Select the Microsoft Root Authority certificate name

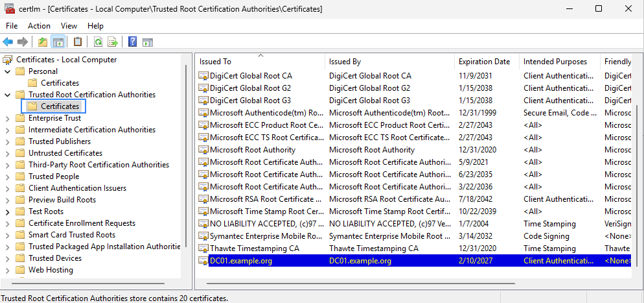coord(253,150)
